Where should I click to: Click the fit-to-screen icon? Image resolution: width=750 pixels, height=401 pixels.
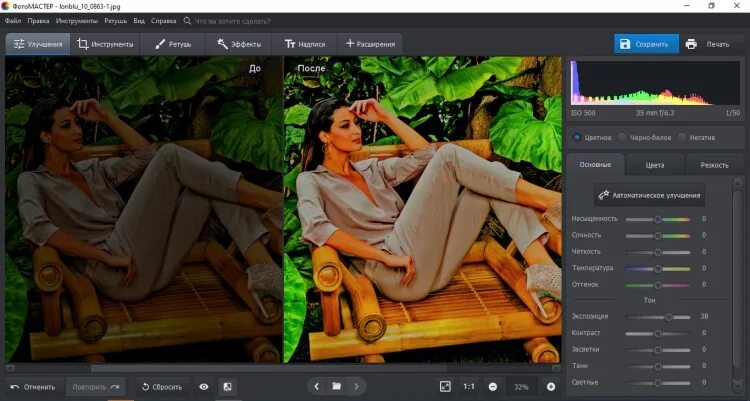445,387
